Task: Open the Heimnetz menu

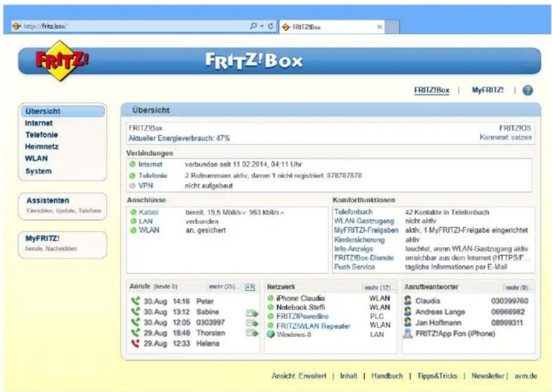Action: (42, 146)
